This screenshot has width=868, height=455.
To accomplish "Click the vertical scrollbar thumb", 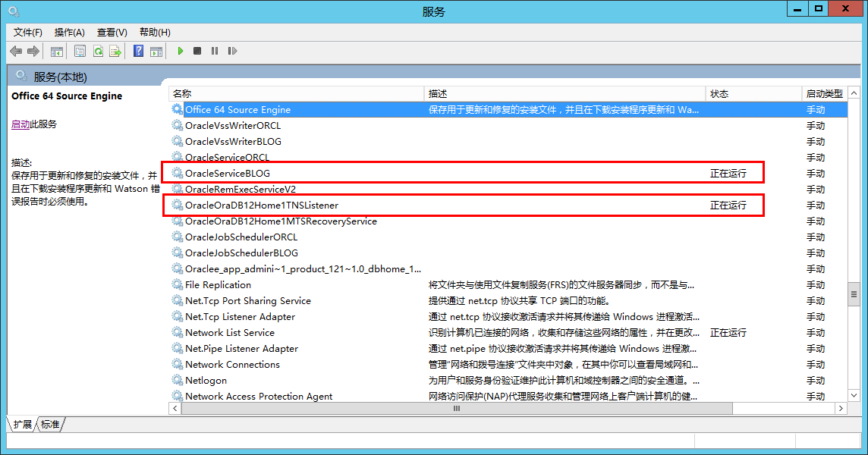I will coord(854,294).
